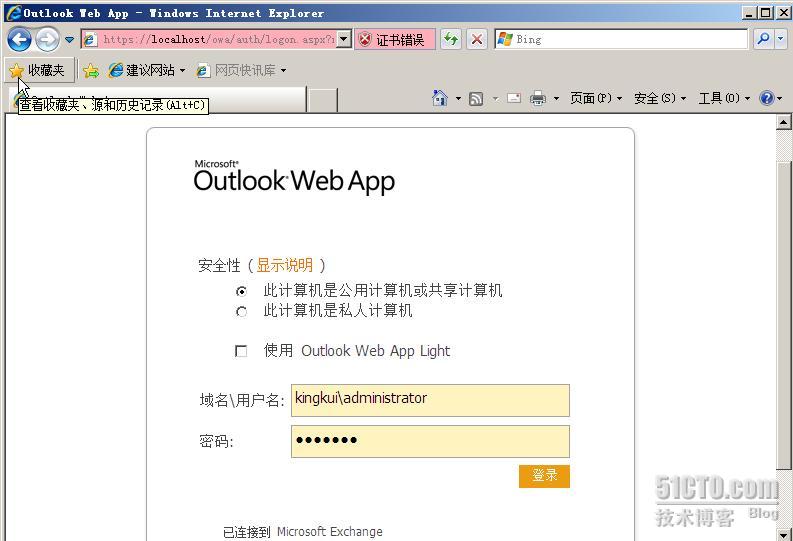Click the add to favorites bar star icon

(x=91, y=71)
